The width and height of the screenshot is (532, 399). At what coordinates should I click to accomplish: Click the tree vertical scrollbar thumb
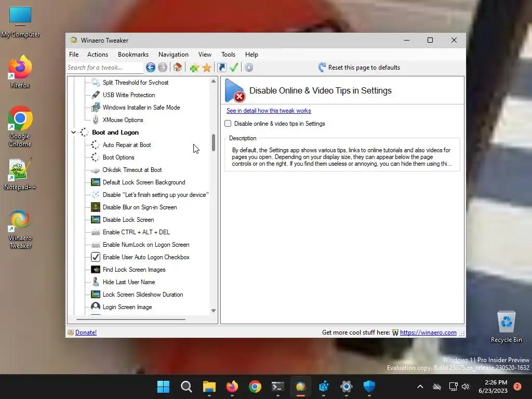[x=214, y=142]
